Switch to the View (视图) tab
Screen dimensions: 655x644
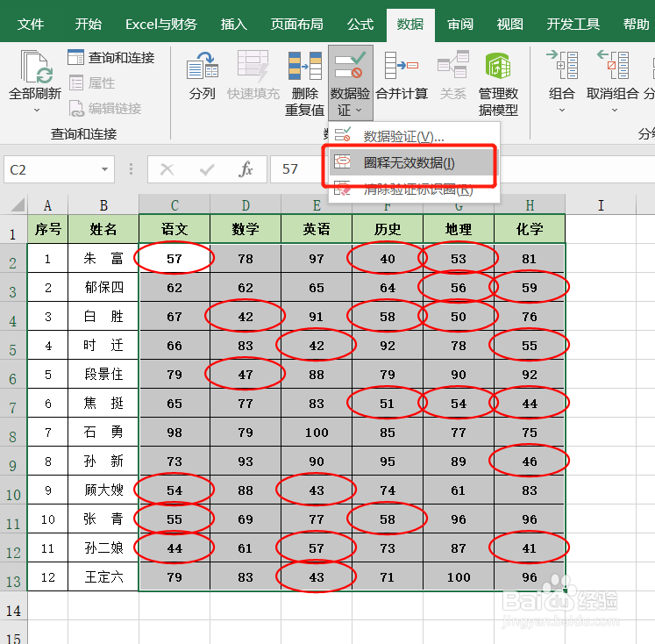(509, 25)
